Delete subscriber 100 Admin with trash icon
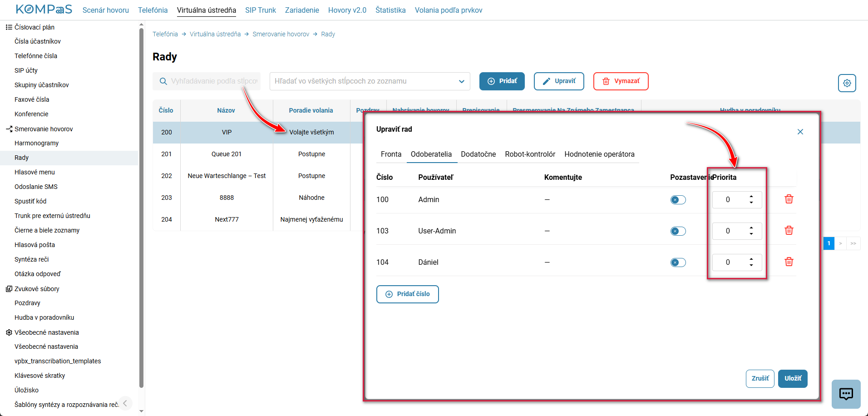Image resolution: width=868 pixels, height=416 pixels. point(789,199)
